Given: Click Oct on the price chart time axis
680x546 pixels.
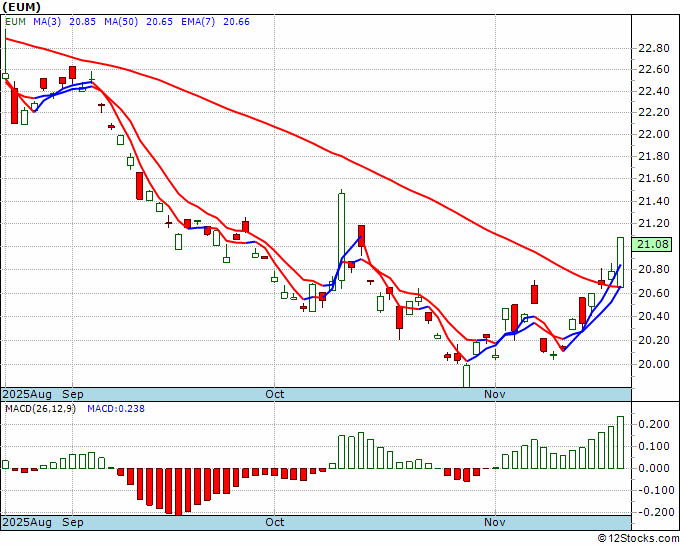Looking at the screenshot, I should pyautogui.click(x=275, y=394).
